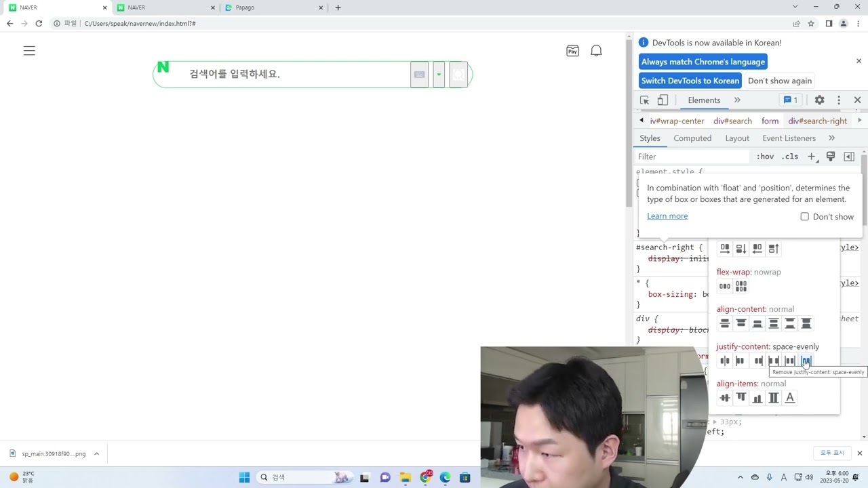Open the Naver Pay icon
868x488 pixels.
click(573, 51)
